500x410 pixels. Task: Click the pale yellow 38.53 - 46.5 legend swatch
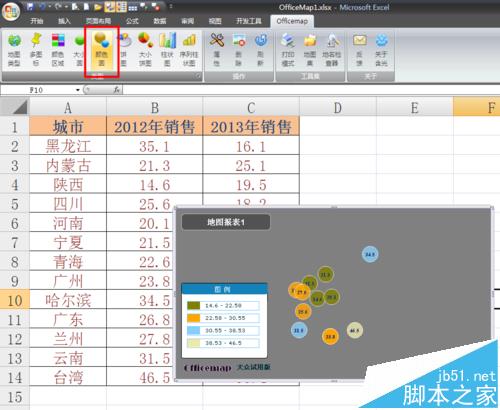[194, 343]
